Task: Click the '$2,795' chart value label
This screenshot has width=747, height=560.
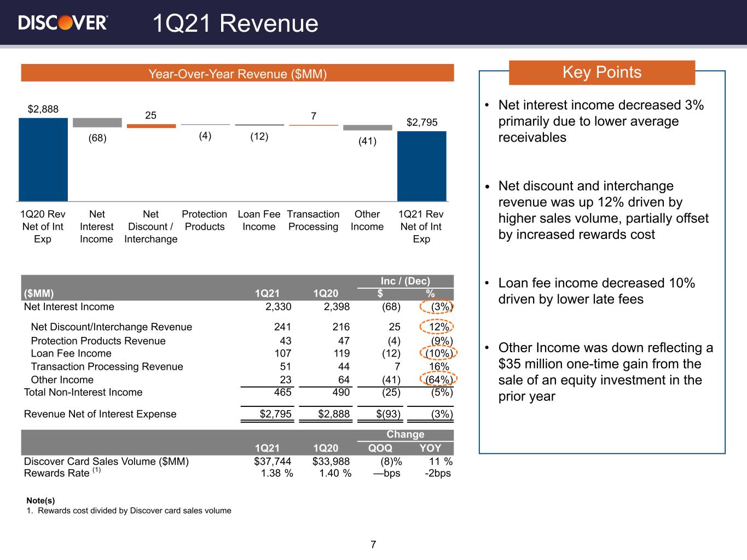Action: point(422,122)
